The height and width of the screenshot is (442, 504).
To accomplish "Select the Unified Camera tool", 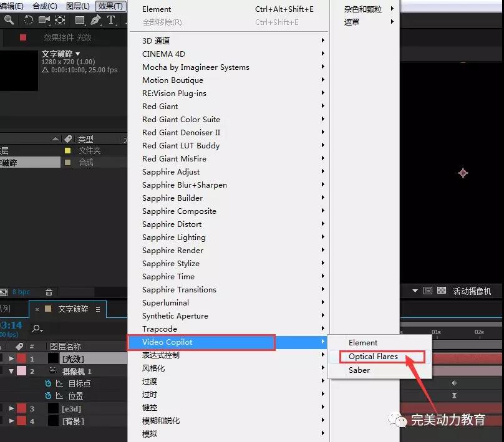I will coord(44,20).
